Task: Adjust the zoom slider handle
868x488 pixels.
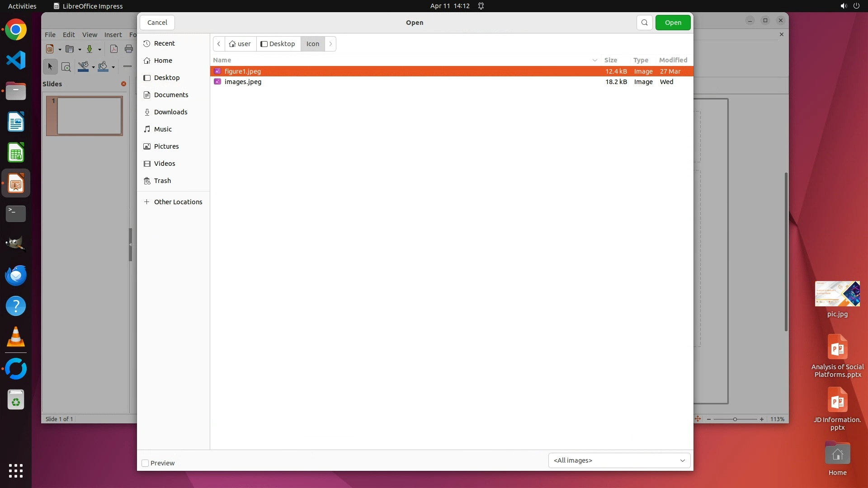Action: point(735,419)
